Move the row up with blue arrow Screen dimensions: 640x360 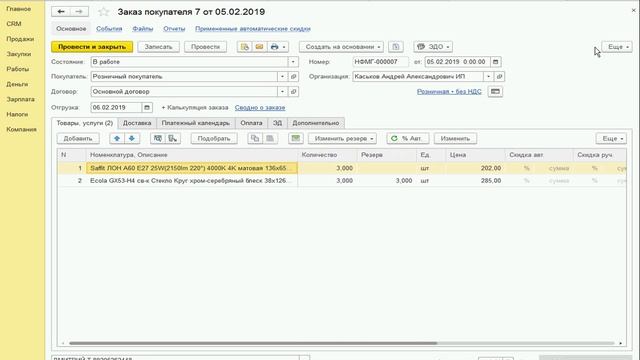117,138
